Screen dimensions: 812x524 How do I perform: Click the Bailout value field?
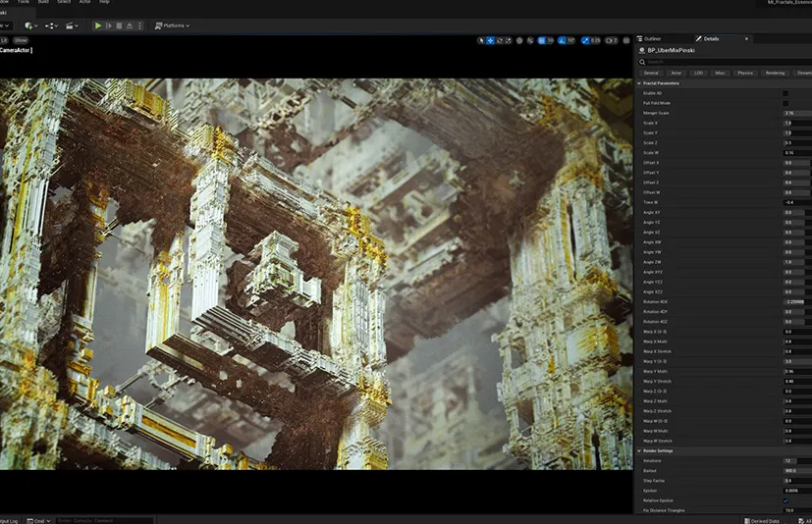pyautogui.click(x=797, y=471)
